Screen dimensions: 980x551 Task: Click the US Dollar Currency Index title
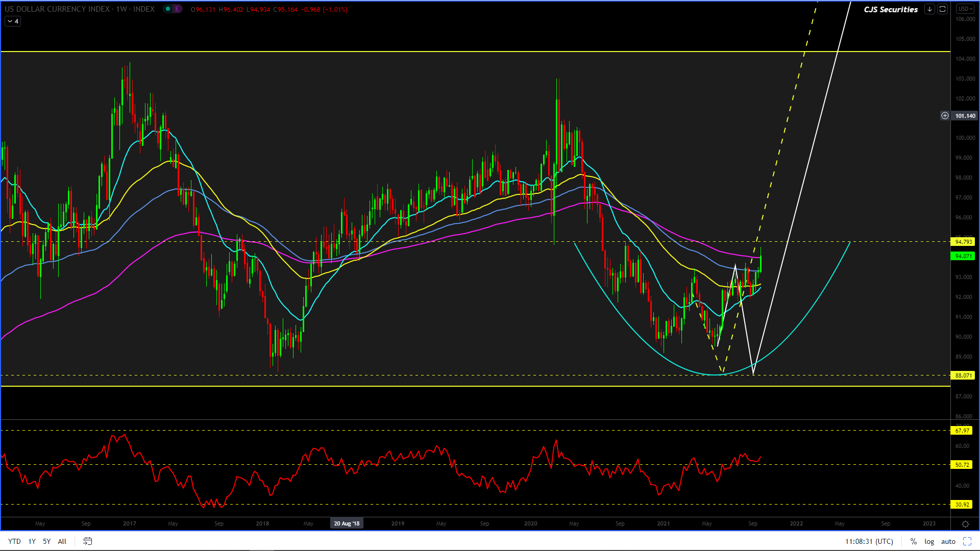pos(57,9)
